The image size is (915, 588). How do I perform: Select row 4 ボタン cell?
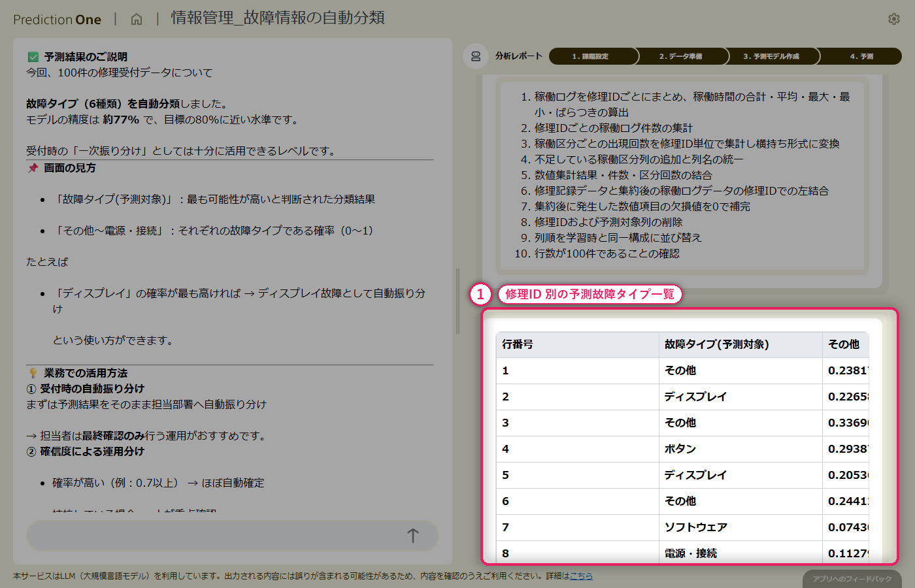(x=740, y=449)
